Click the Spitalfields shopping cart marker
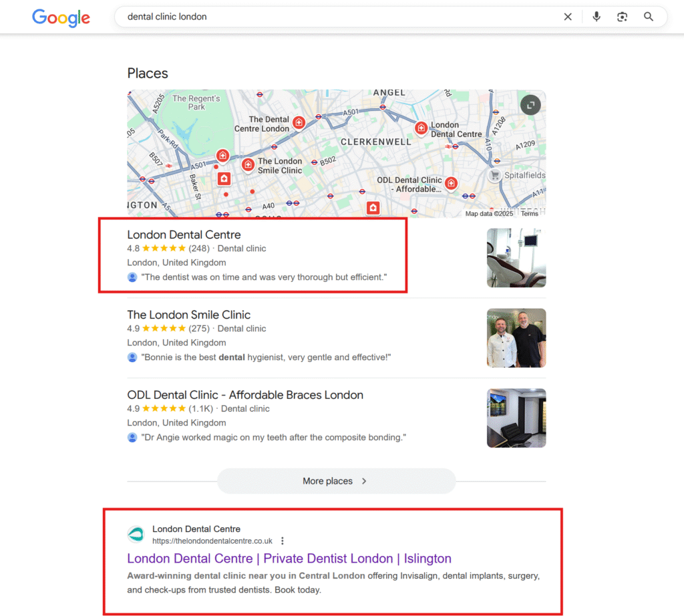 (494, 175)
